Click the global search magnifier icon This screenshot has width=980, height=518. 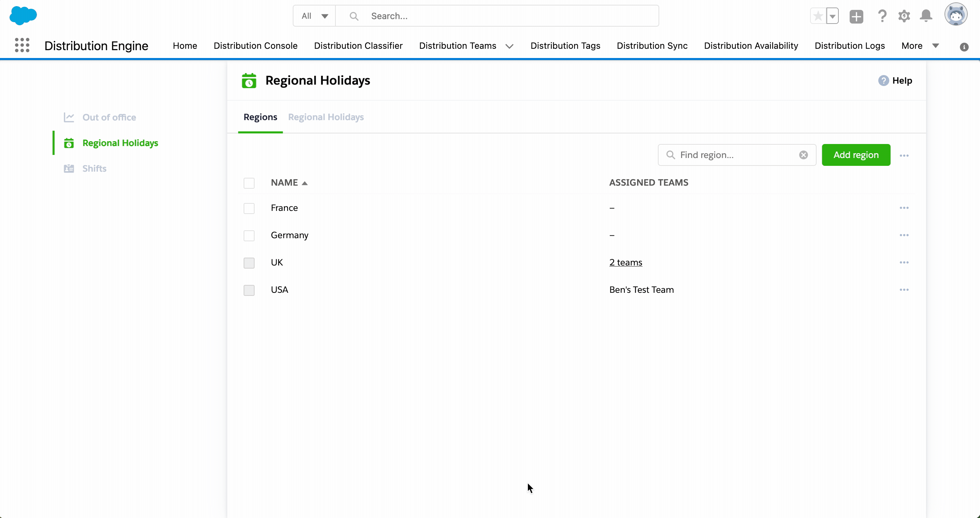pyautogui.click(x=354, y=16)
